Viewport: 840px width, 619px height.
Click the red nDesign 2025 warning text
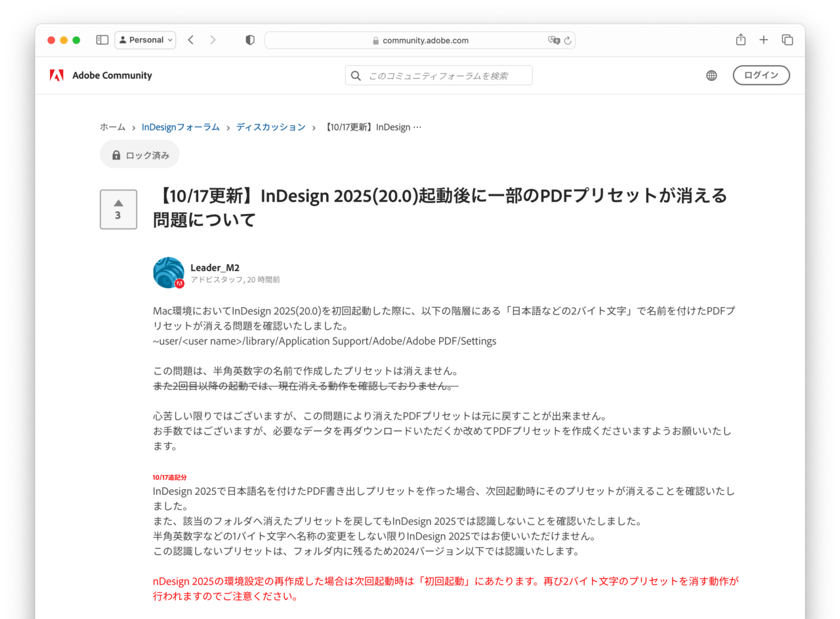(446, 589)
